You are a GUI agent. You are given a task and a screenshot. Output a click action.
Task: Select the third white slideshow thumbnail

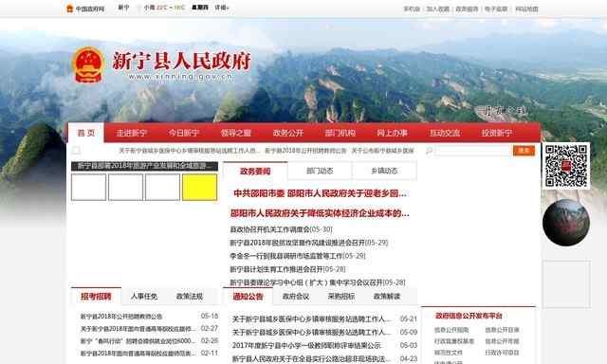coord(162,188)
